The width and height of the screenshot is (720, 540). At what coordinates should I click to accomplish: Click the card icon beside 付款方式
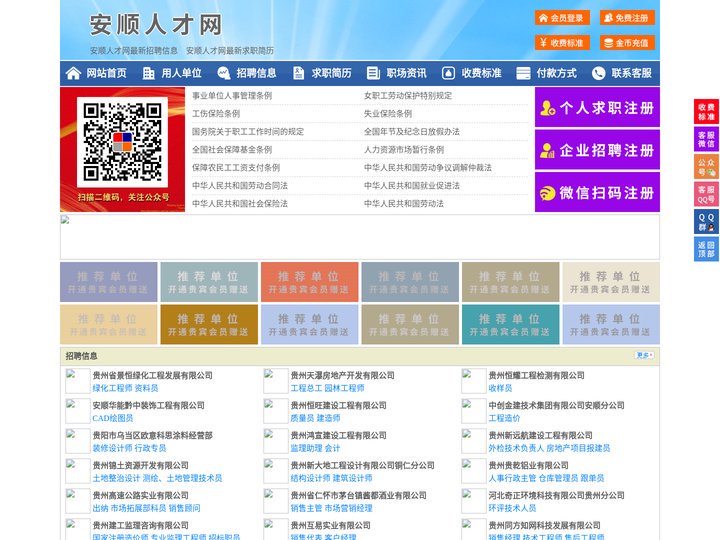click(523, 73)
